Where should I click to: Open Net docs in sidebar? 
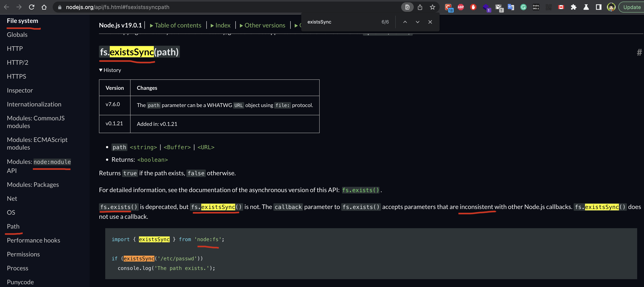(12, 199)
